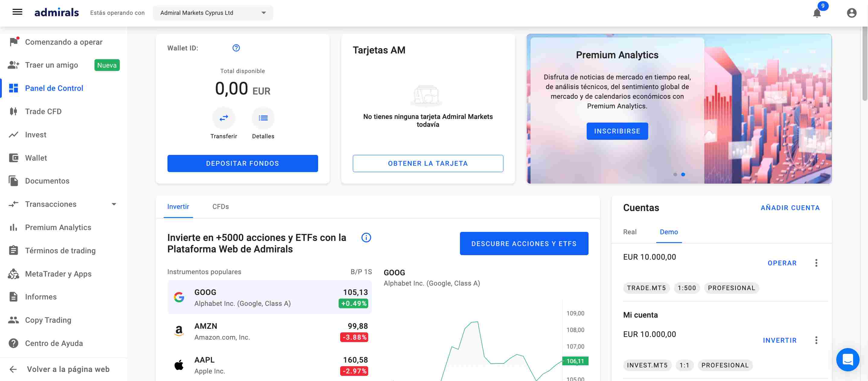
Task: Open Wallet ID help question icon
Action: [x=236, y=48]
